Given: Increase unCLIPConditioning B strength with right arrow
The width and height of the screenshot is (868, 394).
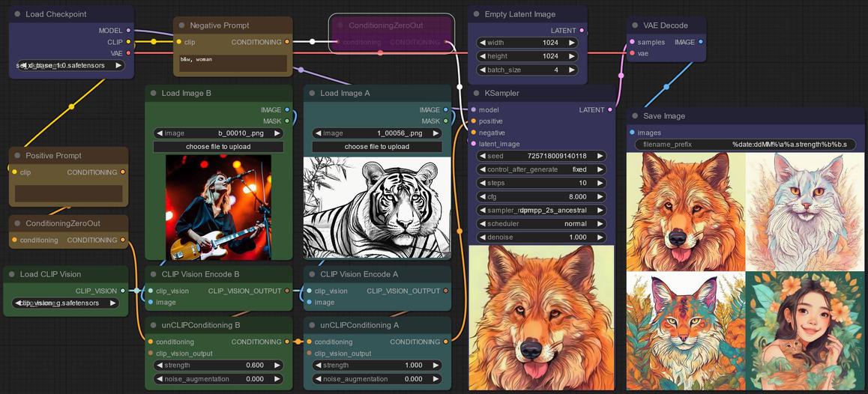Looking at the screenshot, I should 277,366.
